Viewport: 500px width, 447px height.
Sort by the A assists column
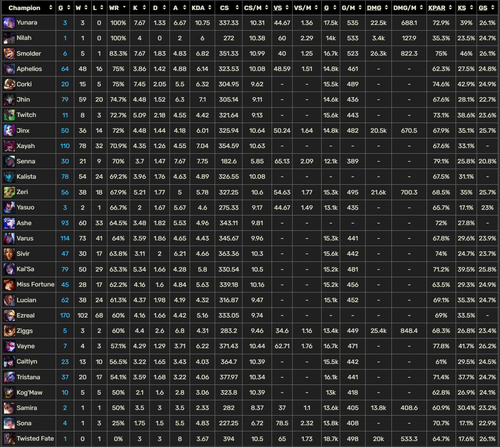pos(179,8)
